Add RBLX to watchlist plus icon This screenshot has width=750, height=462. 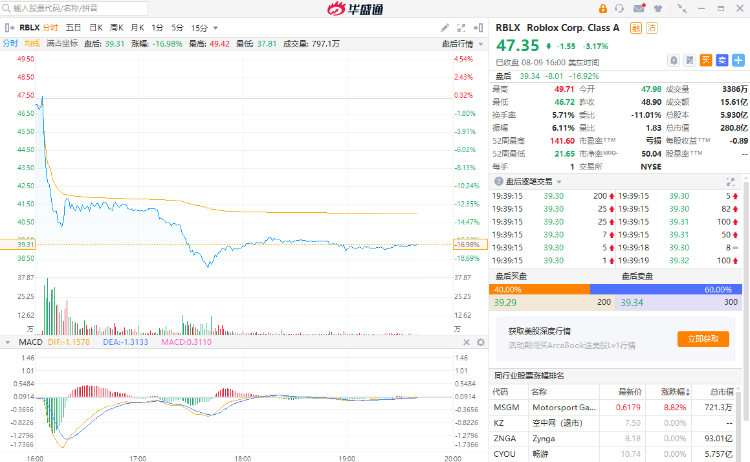pyautogui.click(x=739, y=60)
